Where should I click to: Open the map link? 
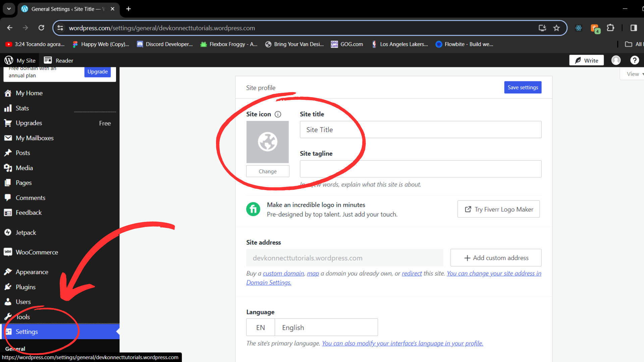click(x=313, y=274)
